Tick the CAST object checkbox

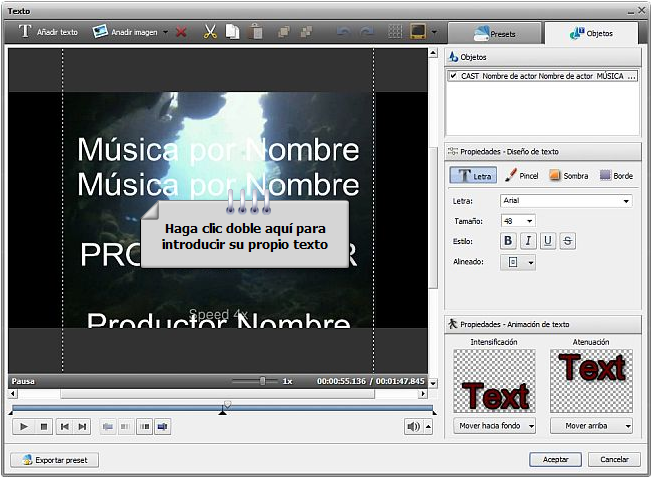[x=454, y=76]
